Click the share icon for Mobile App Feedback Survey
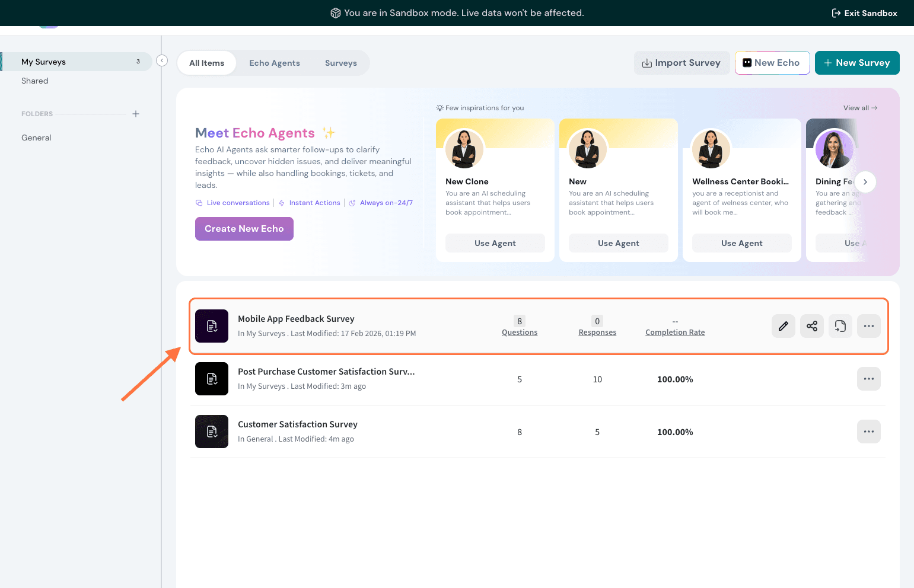 click(811, 326)
